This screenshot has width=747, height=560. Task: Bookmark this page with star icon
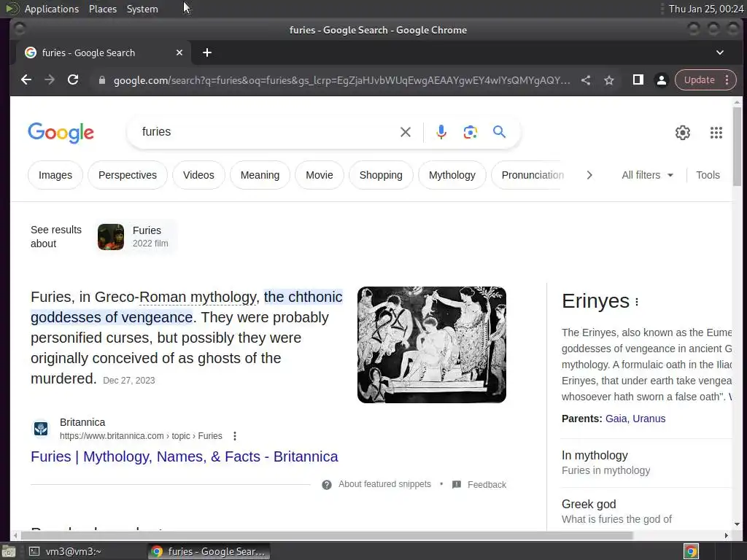(x=609, y=80)
